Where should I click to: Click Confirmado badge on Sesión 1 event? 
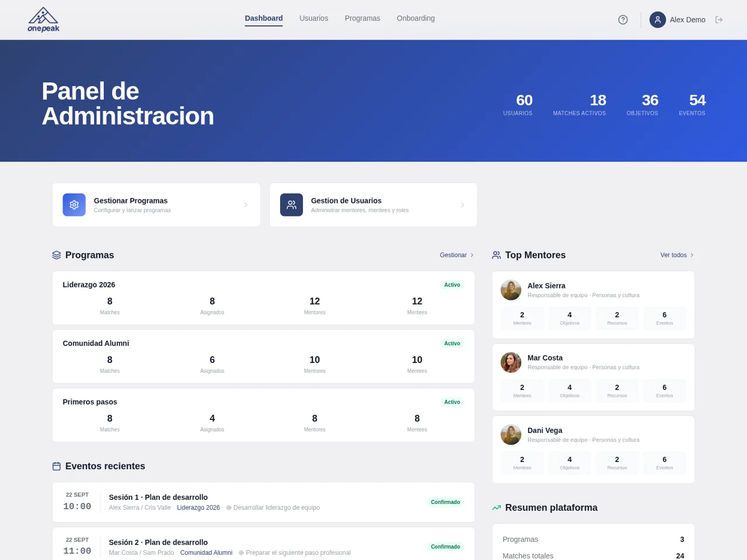[x=445, y=502]
